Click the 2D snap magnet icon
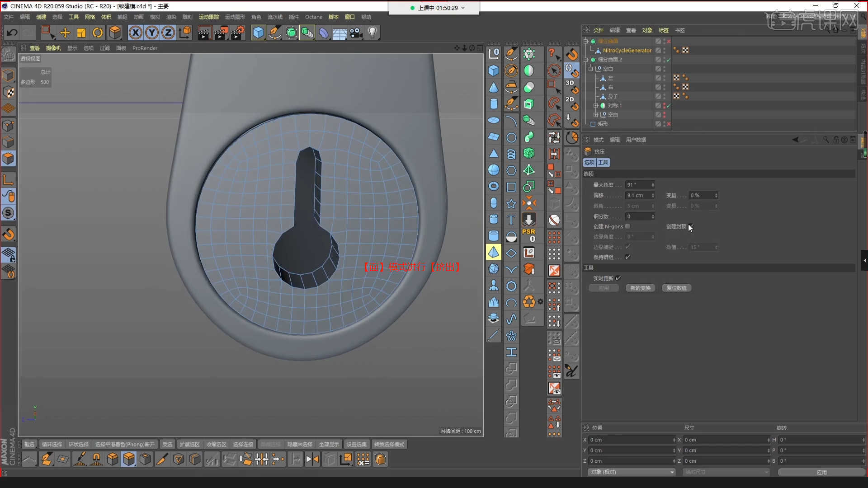This screenshot has width=868, height=488. (x=571, y=103)
